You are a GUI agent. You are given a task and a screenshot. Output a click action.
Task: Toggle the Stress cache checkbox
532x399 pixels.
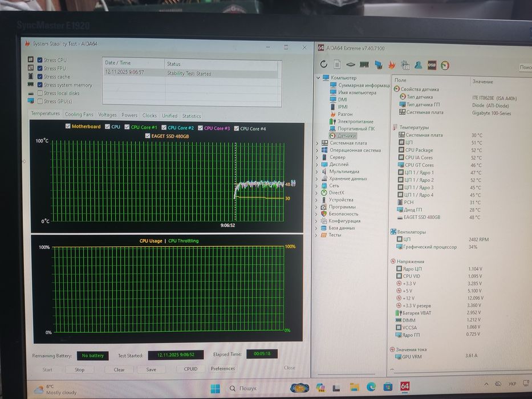tap(40, 77)
